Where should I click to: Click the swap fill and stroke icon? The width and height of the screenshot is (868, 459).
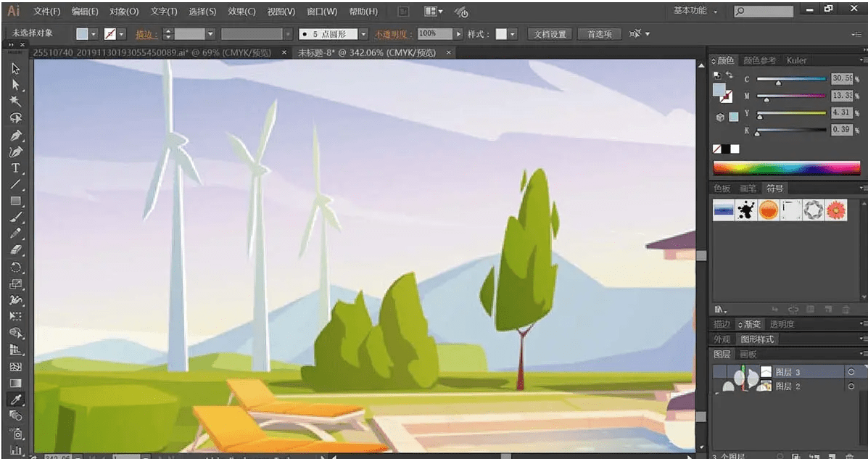(x=729, y=75)
